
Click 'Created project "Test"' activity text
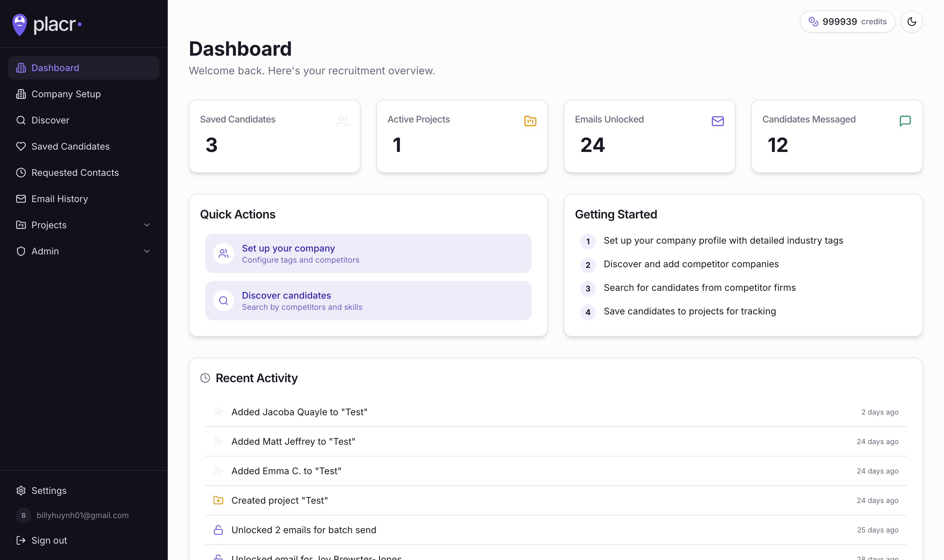pos(279,500)
